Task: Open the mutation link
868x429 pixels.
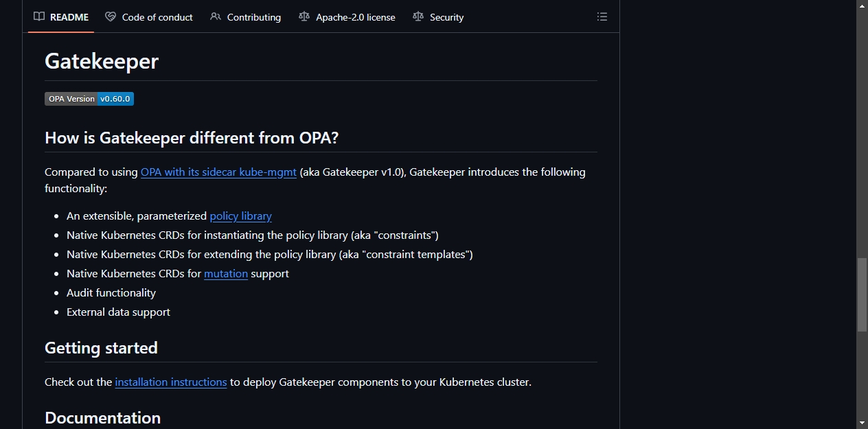Action: [226, 274]
